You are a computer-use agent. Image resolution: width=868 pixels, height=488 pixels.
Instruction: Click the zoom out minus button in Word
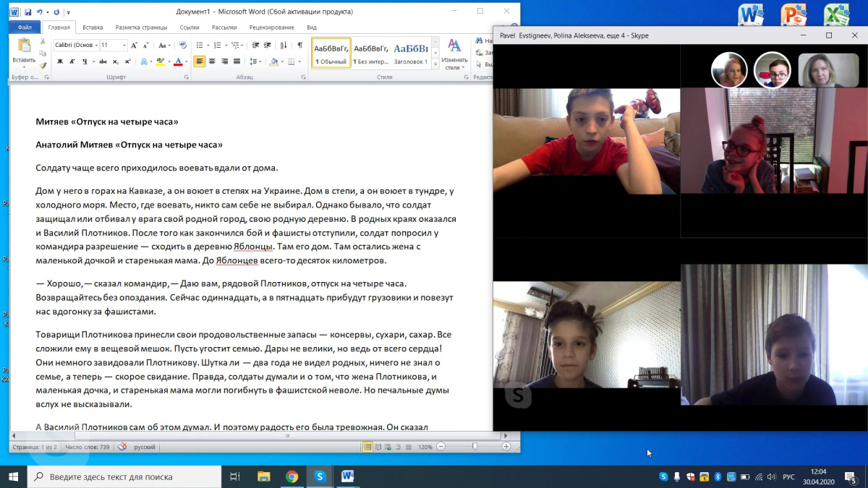pyautogui.click(x=441, y=447)
